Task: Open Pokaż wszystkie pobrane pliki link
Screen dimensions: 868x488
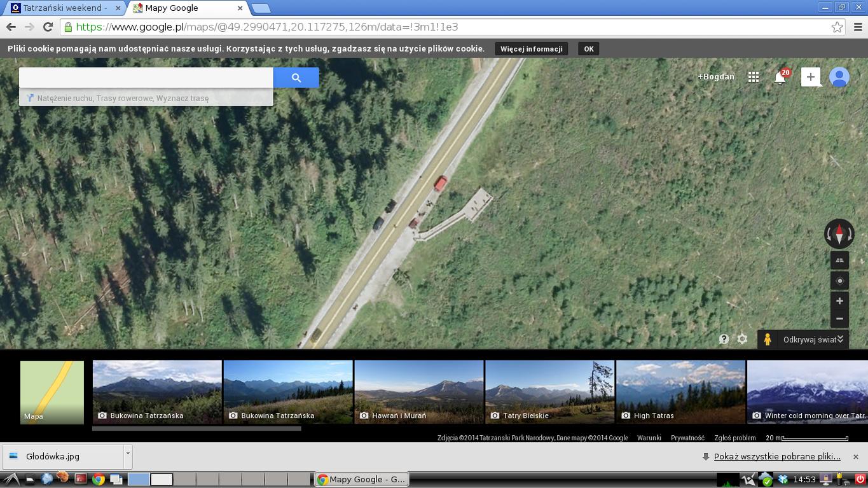Action: tap(776, 456)
